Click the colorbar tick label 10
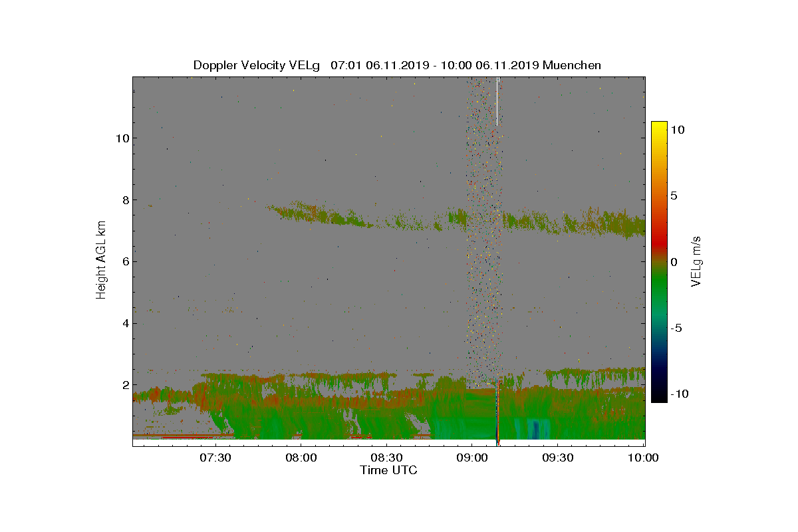The width and height of the screenshot is (798, 532). click(678, 130)
